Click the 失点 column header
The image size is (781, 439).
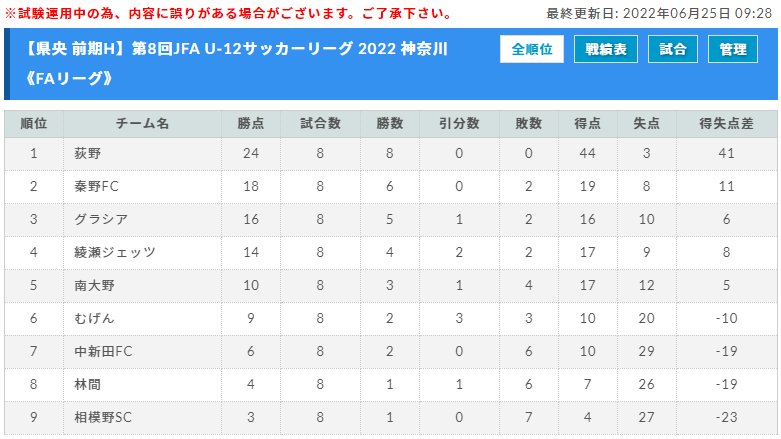(646, 124)
